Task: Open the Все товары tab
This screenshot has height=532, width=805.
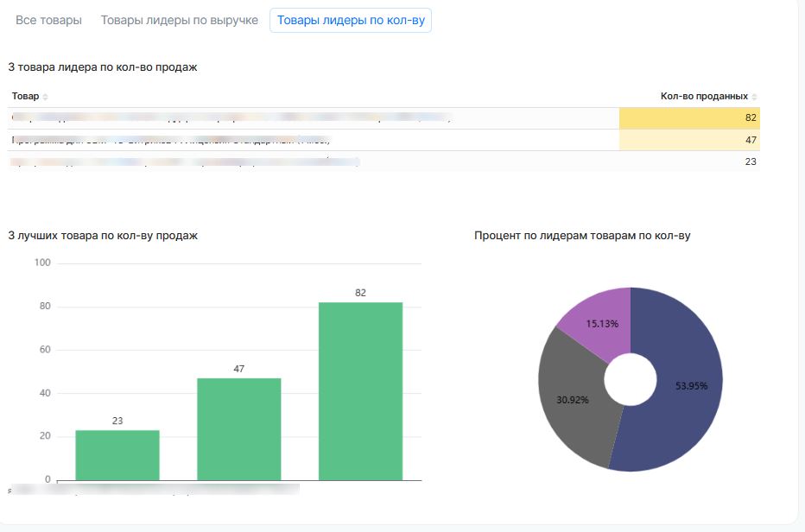Action: 49,20
